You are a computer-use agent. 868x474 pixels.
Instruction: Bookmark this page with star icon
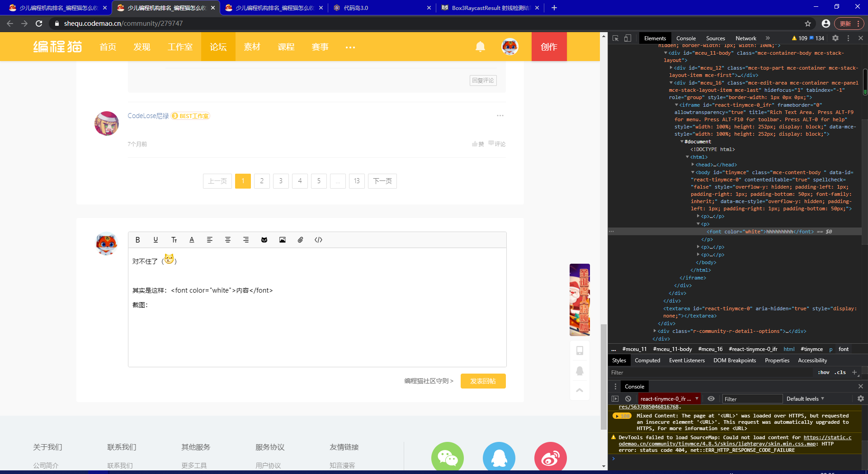tap(808, 24)
